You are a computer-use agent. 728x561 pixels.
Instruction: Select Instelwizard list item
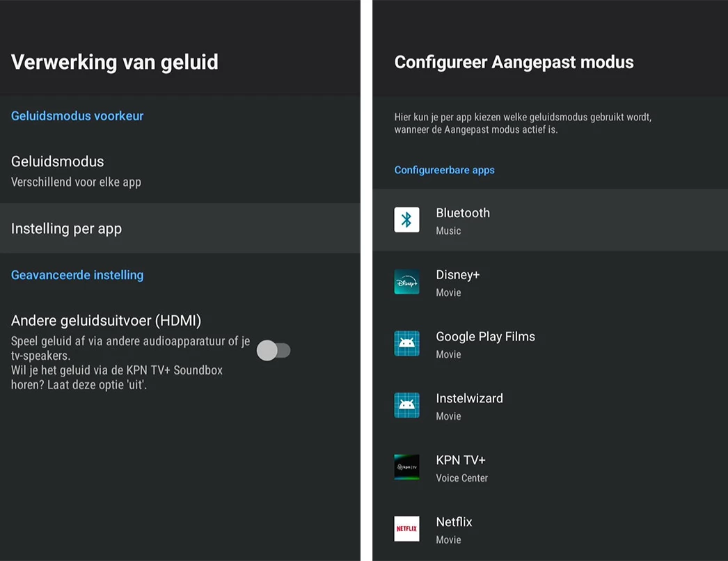point(550,406)
